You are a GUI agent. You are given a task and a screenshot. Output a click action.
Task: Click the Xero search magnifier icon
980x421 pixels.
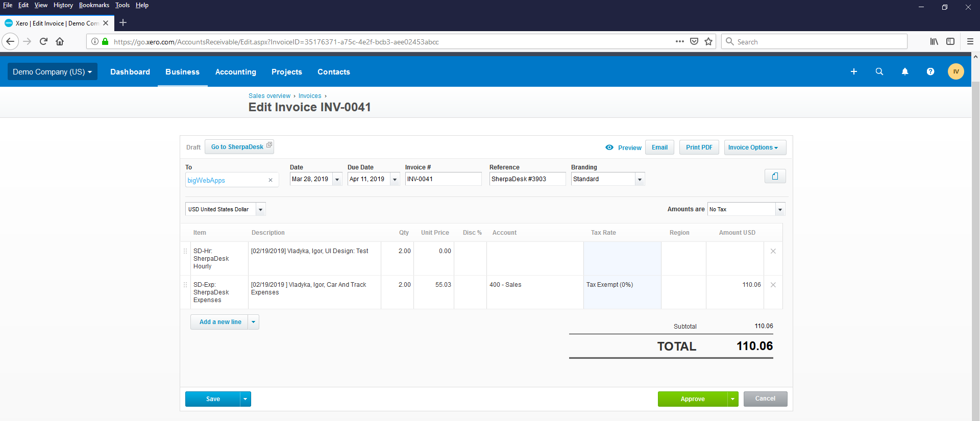pyautogui.click(x=879, y=72)
